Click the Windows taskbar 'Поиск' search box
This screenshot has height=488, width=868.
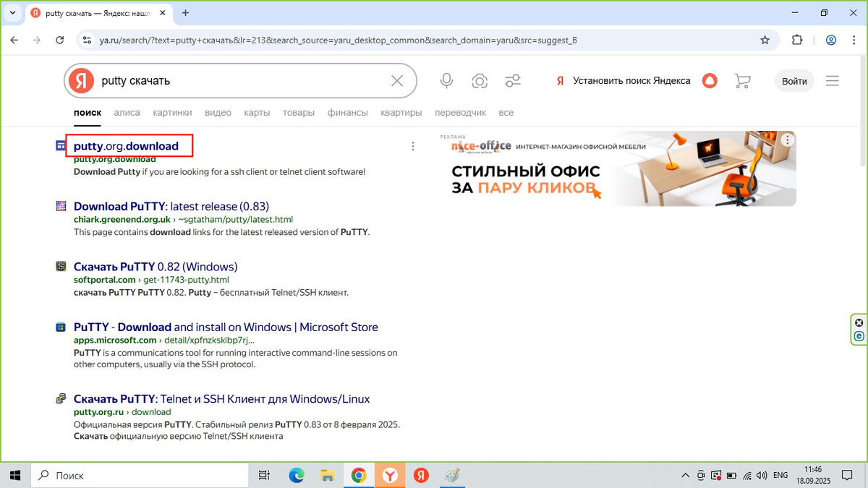[140, 475]
